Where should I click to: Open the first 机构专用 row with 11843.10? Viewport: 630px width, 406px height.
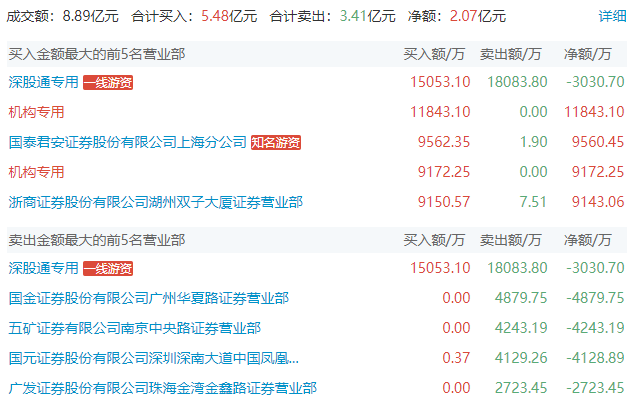37,112
